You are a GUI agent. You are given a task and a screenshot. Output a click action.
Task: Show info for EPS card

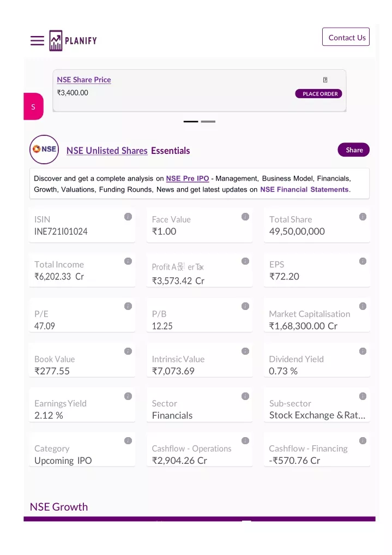[363, 261]
